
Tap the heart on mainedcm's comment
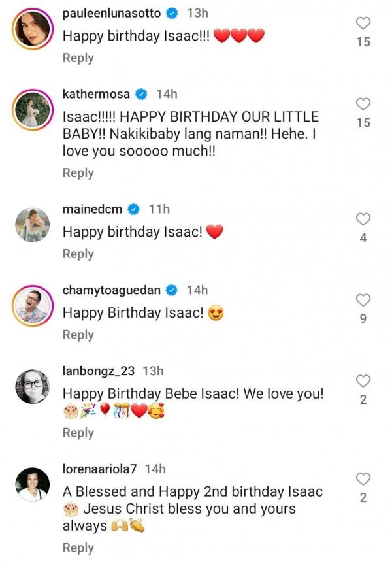[363, 219]
